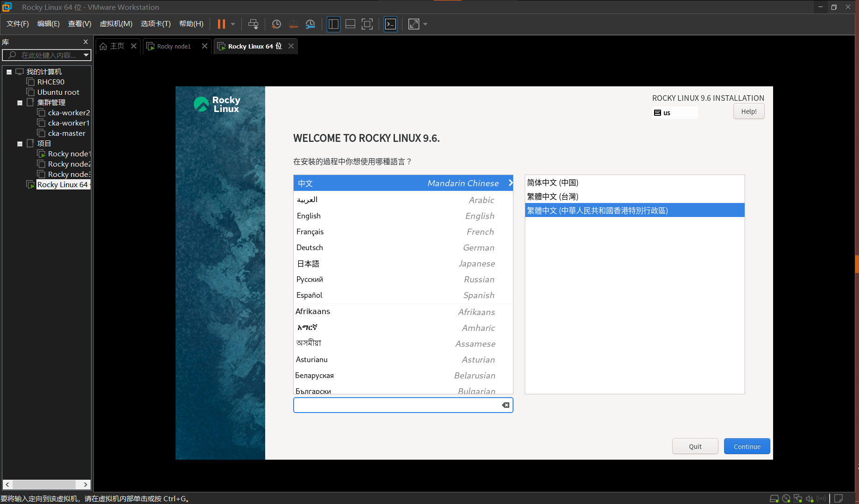
Task: Open the 查看(V) menu
Action: point(79,24)
